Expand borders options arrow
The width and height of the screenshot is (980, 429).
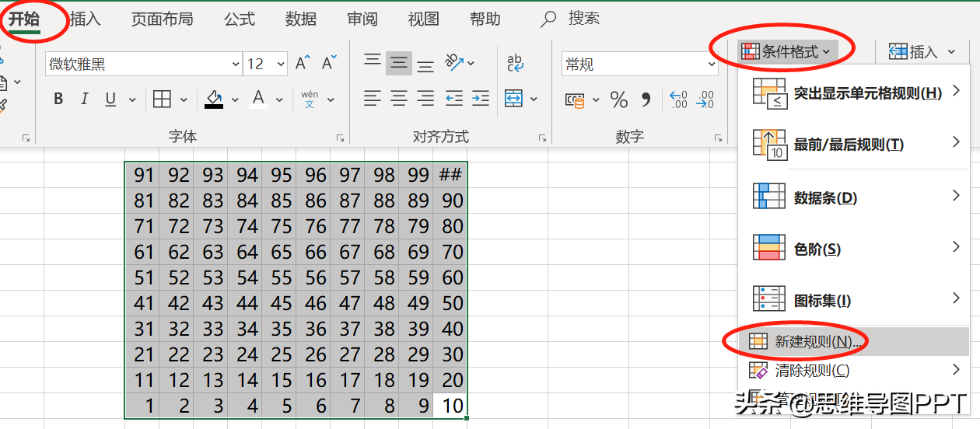tap(184, 99)
